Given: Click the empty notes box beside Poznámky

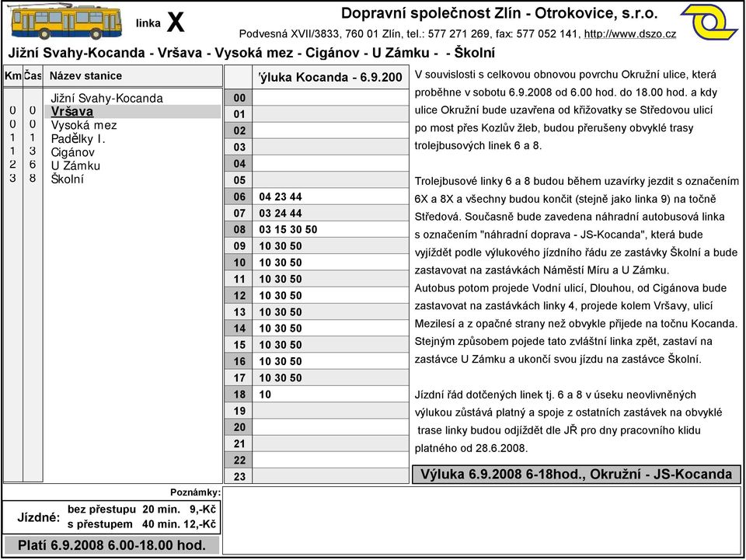Looking at the screenshot, I should click(x=482, y=520).
